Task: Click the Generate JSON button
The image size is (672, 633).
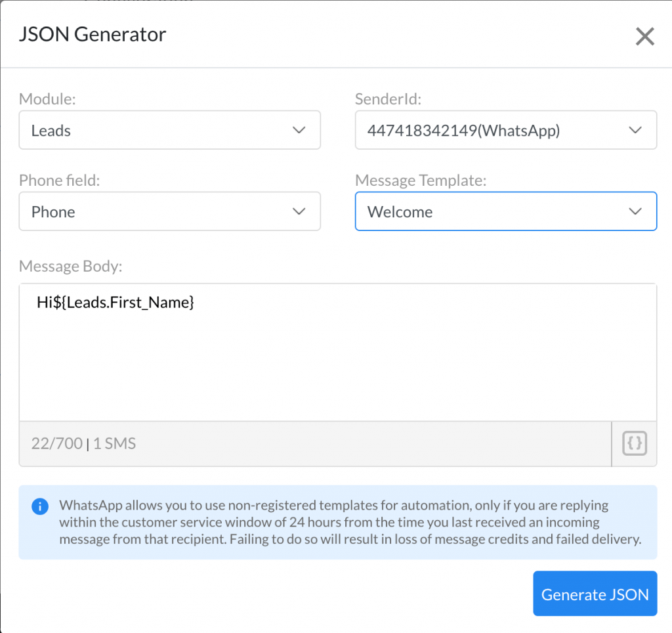Action: tap(595, 594)
